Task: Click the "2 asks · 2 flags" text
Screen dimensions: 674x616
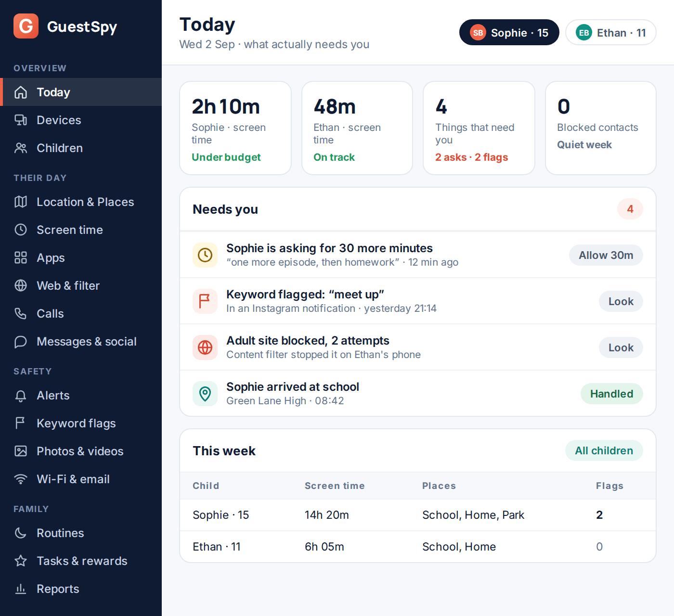Action: tap(472, 157)
